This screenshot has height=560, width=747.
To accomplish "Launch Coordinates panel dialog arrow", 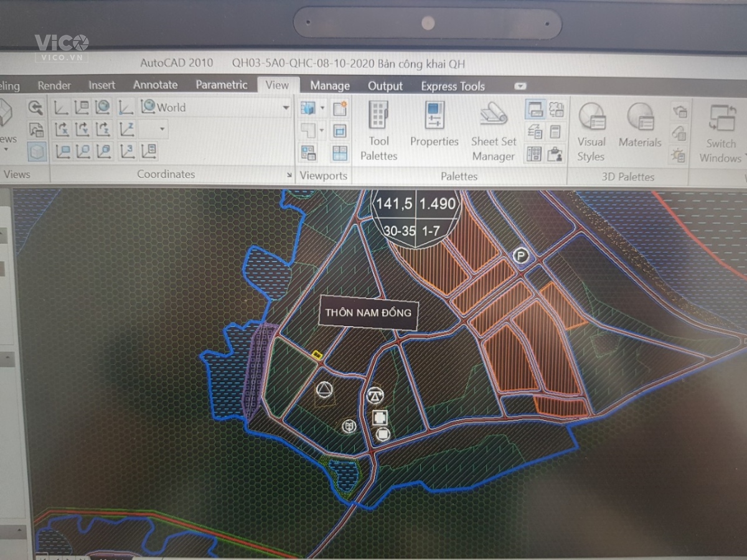I will tap(289, 175).
